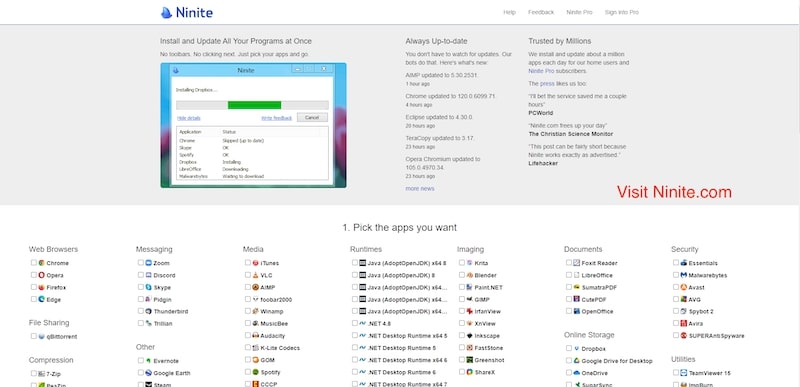The height and width of the screenshot is (387, 800).
Task: Click the SumatraPDF label
Action: pos(599,288)
